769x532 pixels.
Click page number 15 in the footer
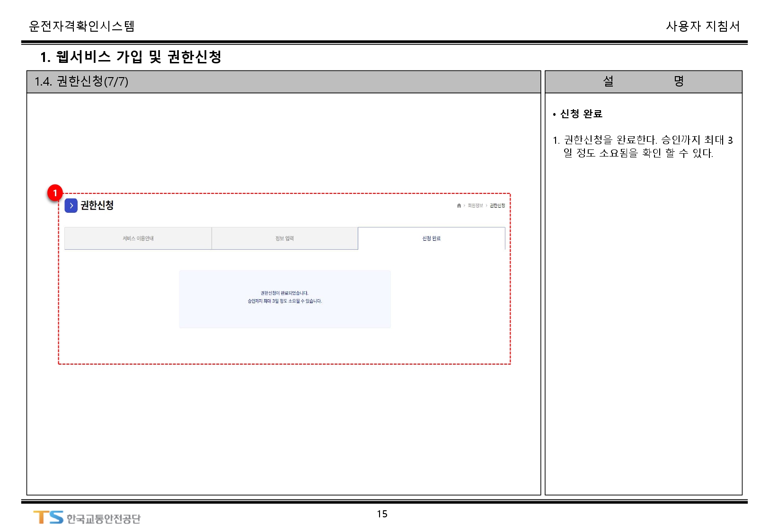[382, 514]
